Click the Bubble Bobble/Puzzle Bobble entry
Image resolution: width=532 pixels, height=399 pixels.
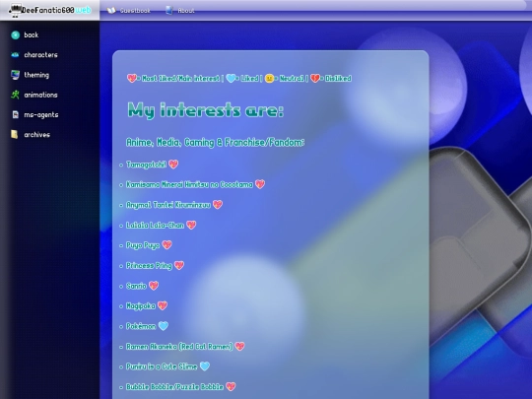click(x=174, y=387)
